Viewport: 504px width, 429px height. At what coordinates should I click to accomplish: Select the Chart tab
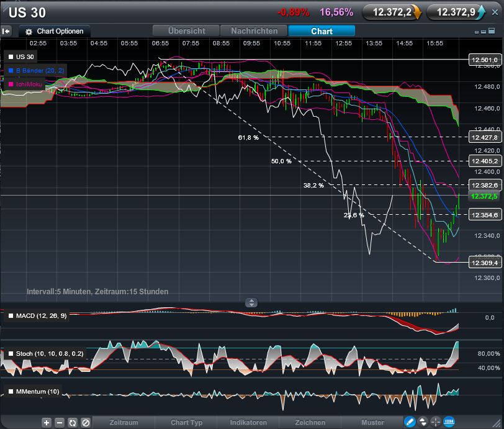pos(322,31)
